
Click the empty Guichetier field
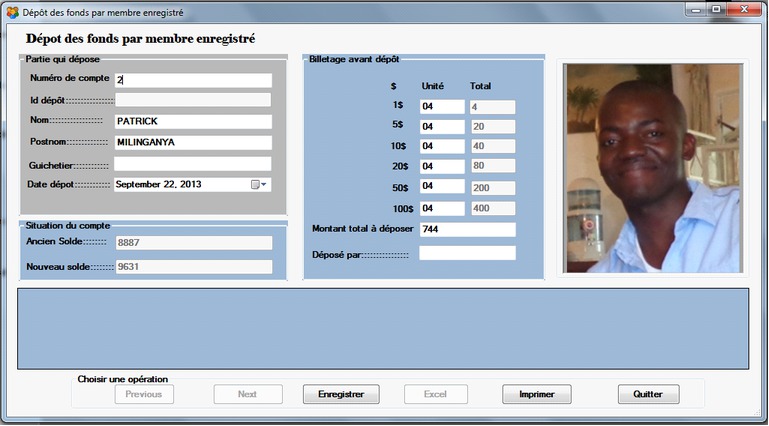point(193,164)
